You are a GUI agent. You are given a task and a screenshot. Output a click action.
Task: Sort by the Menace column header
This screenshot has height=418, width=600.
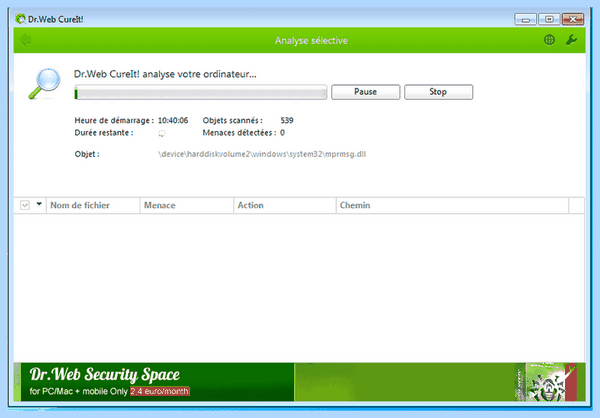(x=187, y=206)
